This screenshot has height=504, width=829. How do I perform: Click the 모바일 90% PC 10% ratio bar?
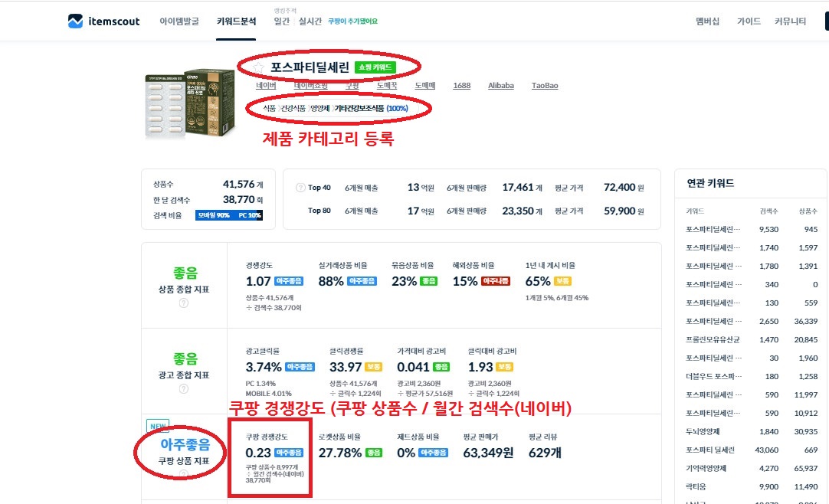(229, 215)
